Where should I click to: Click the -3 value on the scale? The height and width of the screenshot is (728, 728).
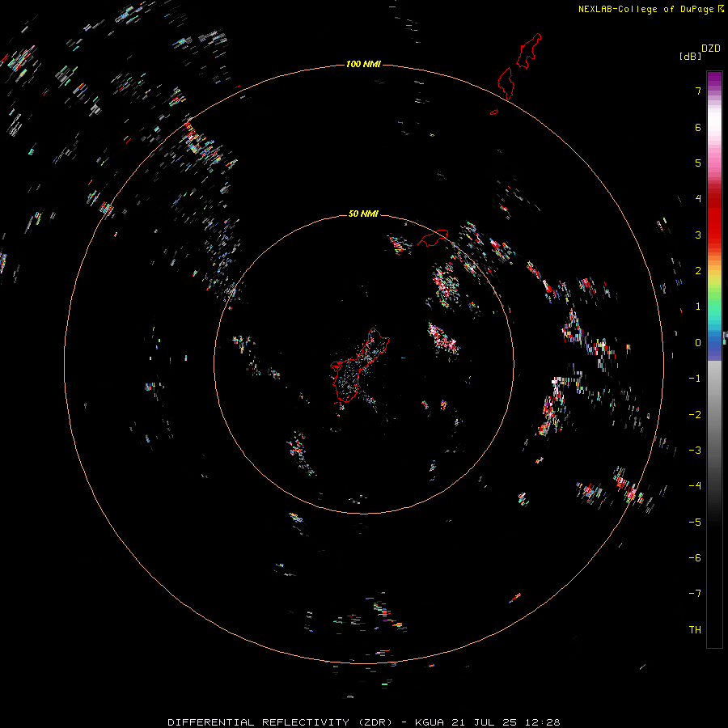[x=695, y=451]
